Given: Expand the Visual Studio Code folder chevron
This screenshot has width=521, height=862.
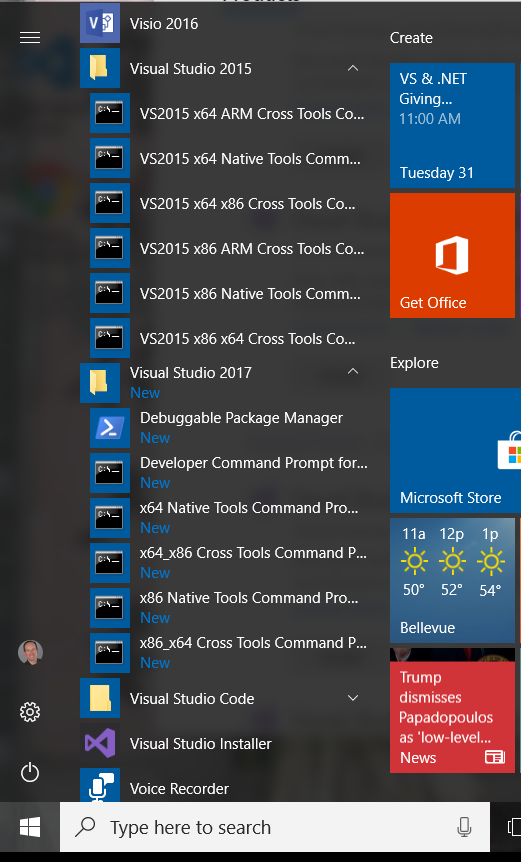Looking at the screenshot, I should point(353,698).
